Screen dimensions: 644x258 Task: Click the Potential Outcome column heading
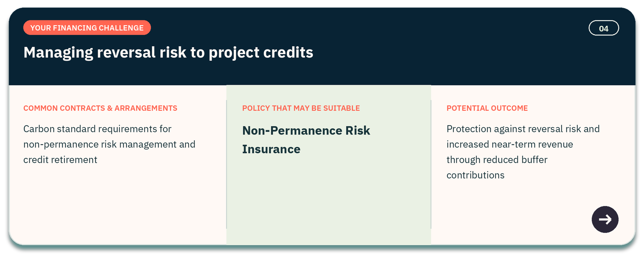(x=487, y=108)
